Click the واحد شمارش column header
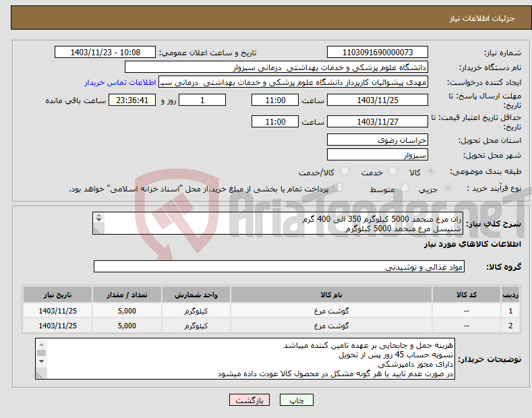This screenshot has width=532, height=418. click(196, 295)
